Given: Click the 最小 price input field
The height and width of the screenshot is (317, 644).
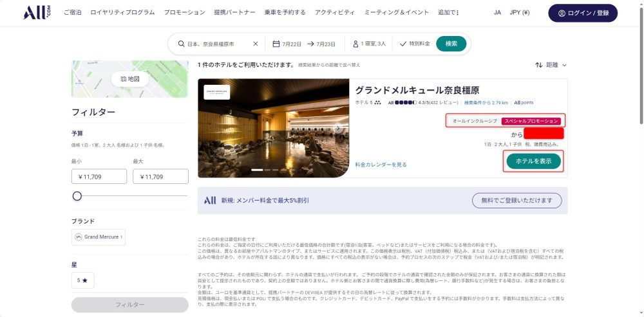Looking at the screenshot, I should point(99,177).
